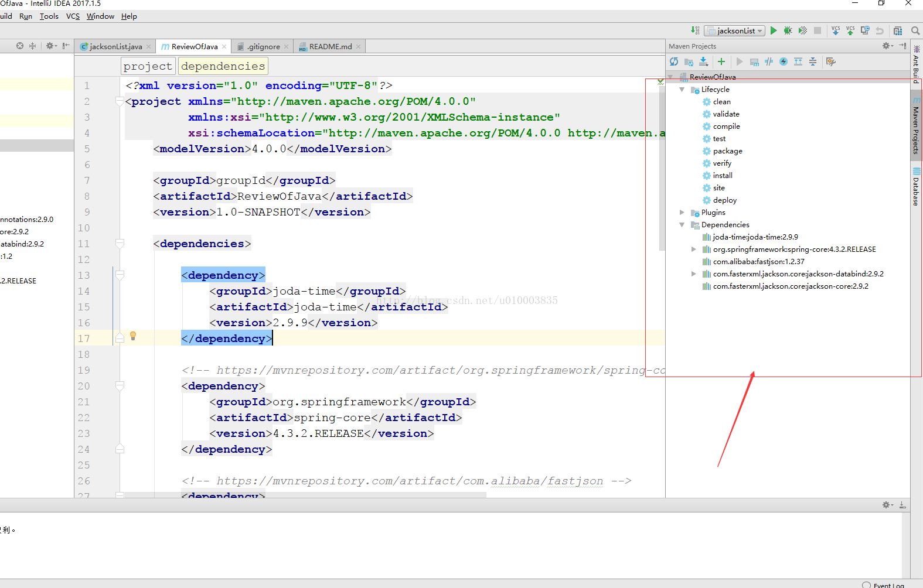Add a Maven project with plus icon
The width and height of the screenshot is (923, 588).
click(x=721, y=61)
